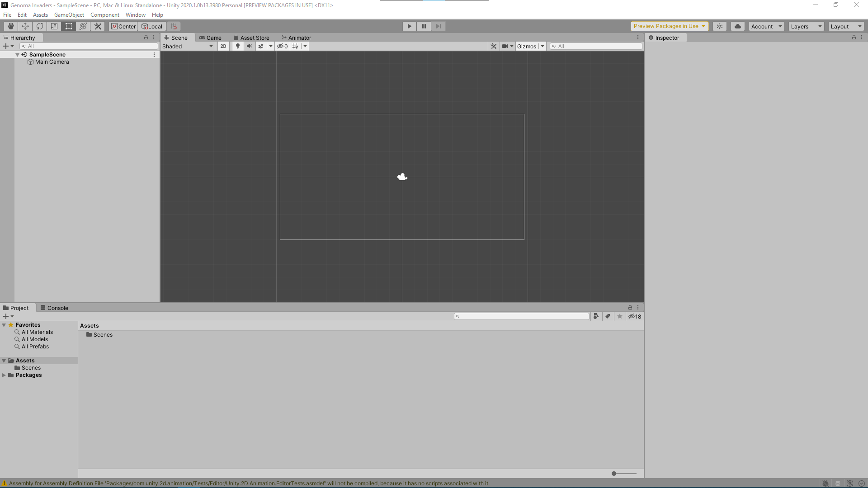The height and width of the screenshot is (488, 868).
Task: Open the File menu
Action: tap(7, 15)
